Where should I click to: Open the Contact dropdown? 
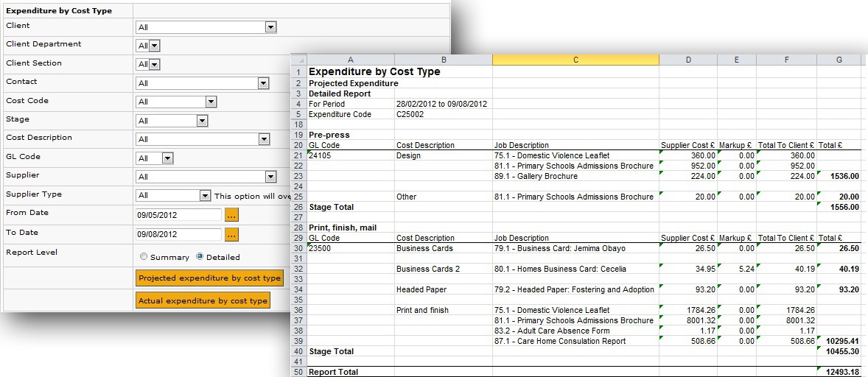pos(202,83)
